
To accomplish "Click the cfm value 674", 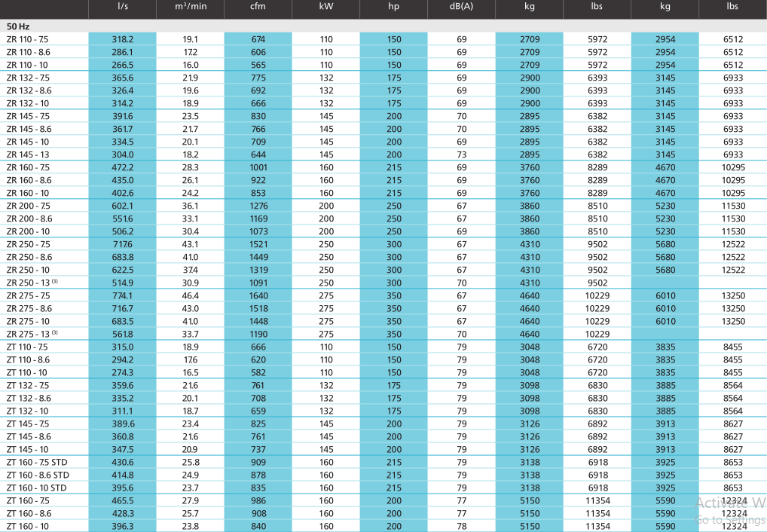I will pos(258,39).
